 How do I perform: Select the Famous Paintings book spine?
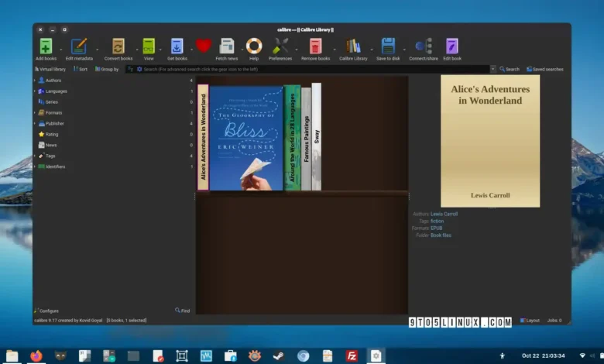click(306, 139)
